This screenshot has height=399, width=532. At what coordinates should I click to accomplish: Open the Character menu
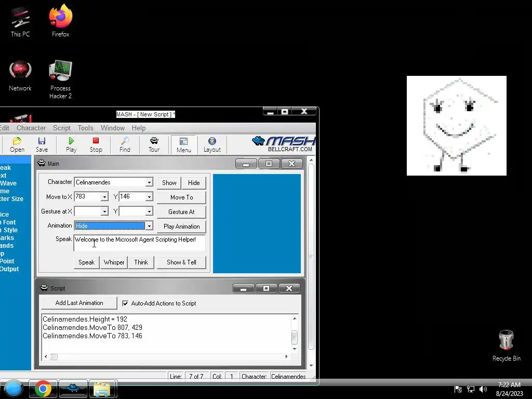[x=31, y=128]
